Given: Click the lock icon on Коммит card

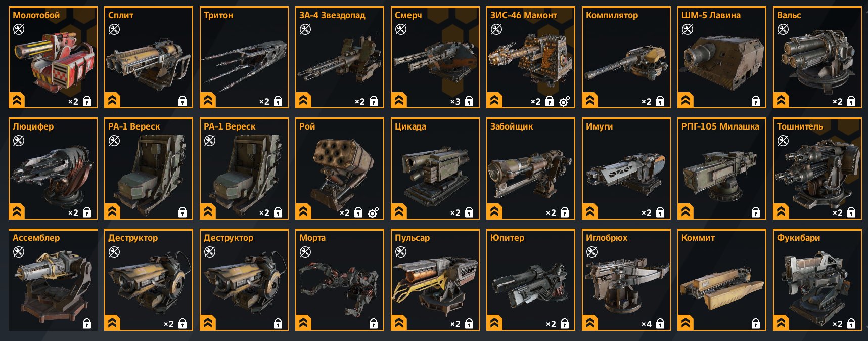Looking at the screenshot, I should coord(756,324).
